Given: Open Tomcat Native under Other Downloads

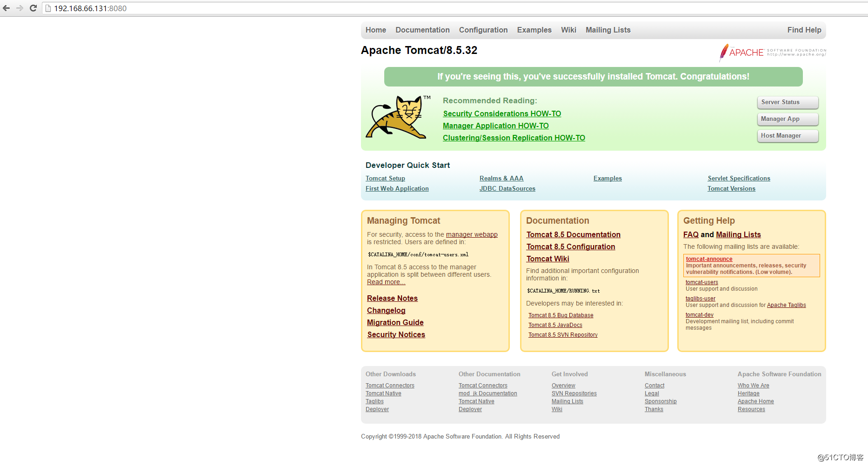Looking at the screenshot, I should tap(383, 393).
